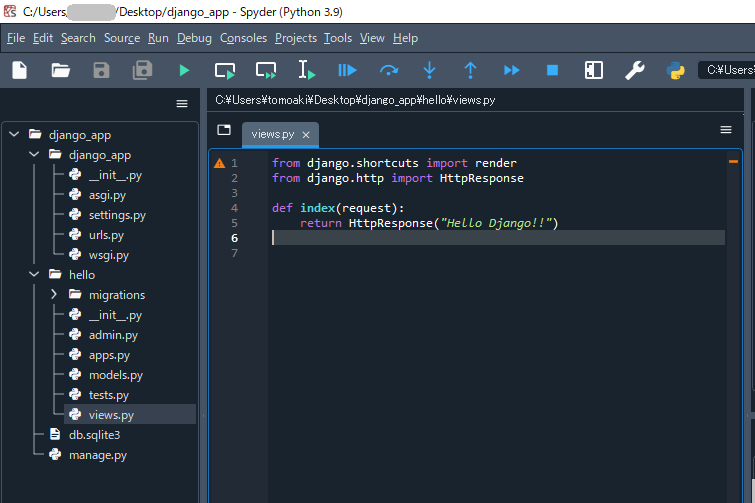Close the views.py tab
The image size is (755, 503).
pos(306,135)
